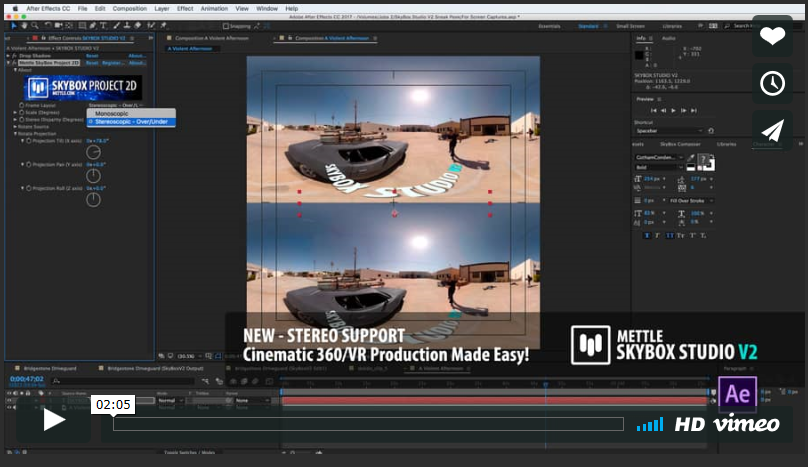Choose Stereoscopic - Over/Under option
The height and width of the screenshot is (467, 808).
coord(131,122)
